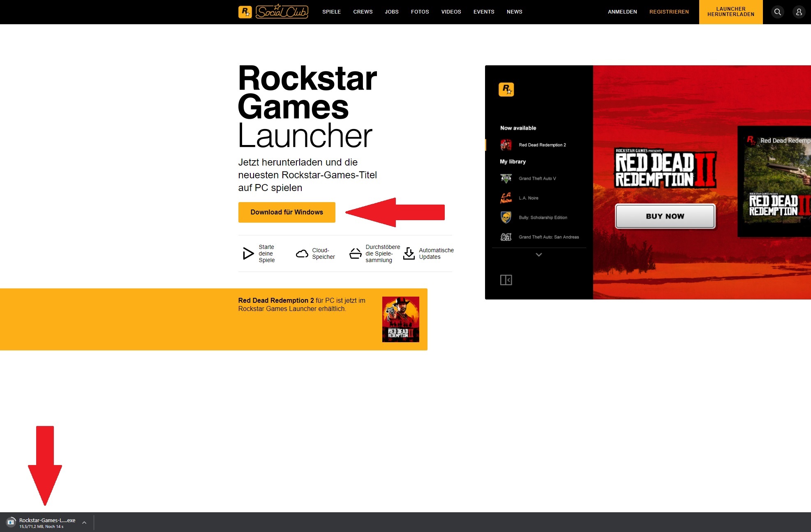The height and width of the screenshot is (532, 811).
Task: Select Bully: Scholarship Edition in the library
Action: tap(506, 217)
